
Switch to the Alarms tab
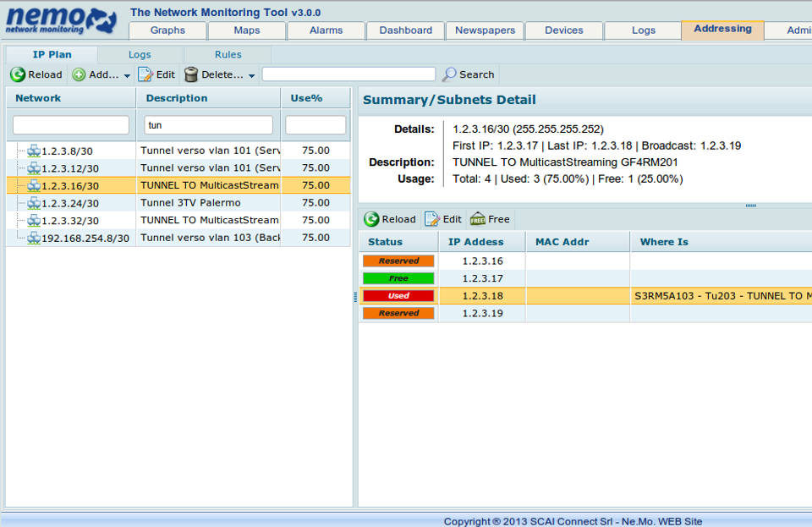coord(326,30)
